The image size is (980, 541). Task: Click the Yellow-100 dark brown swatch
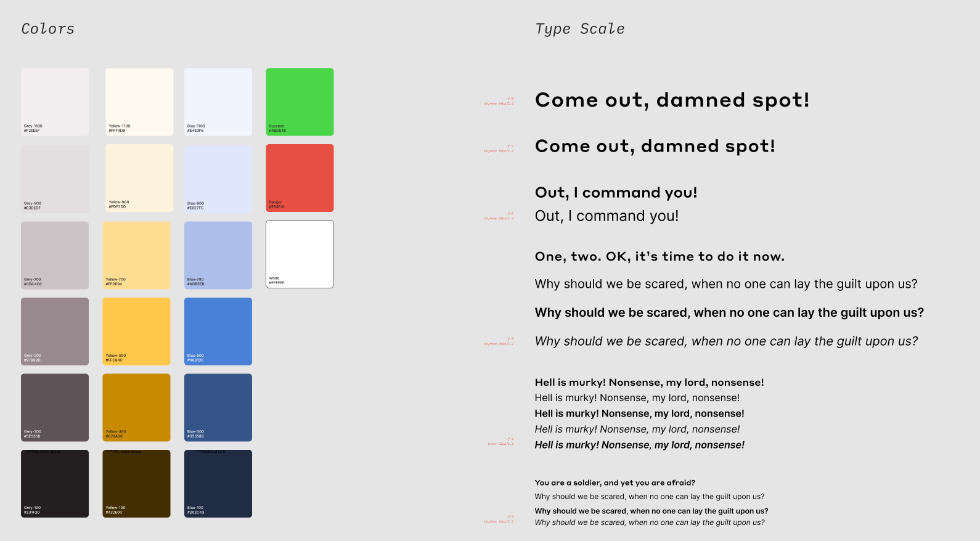point(136,484)
